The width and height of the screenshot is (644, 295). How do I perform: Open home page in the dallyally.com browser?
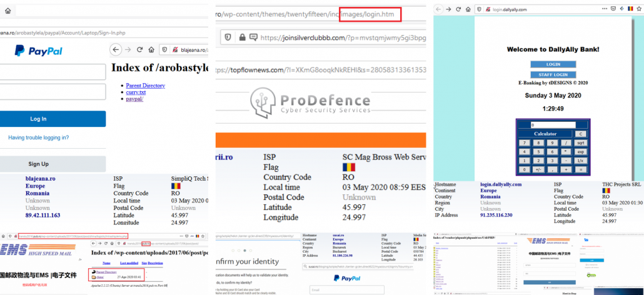[468, 9]
